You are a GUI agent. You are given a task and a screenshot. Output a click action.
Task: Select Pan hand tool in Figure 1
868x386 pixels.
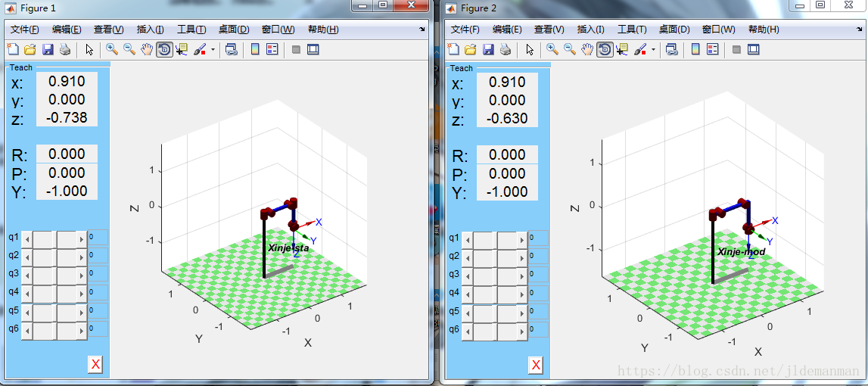coord(146,50)
